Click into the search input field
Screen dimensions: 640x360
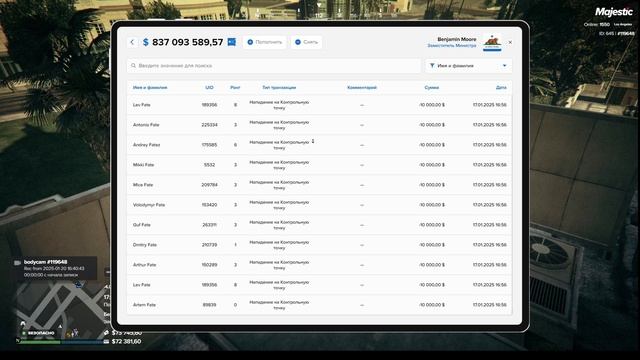pos(273,66)
